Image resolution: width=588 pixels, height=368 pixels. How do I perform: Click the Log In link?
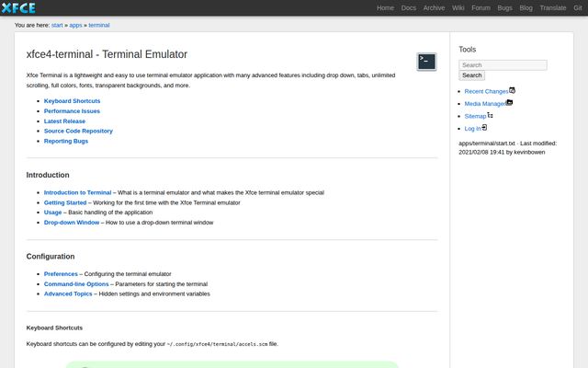coord(472,129)
